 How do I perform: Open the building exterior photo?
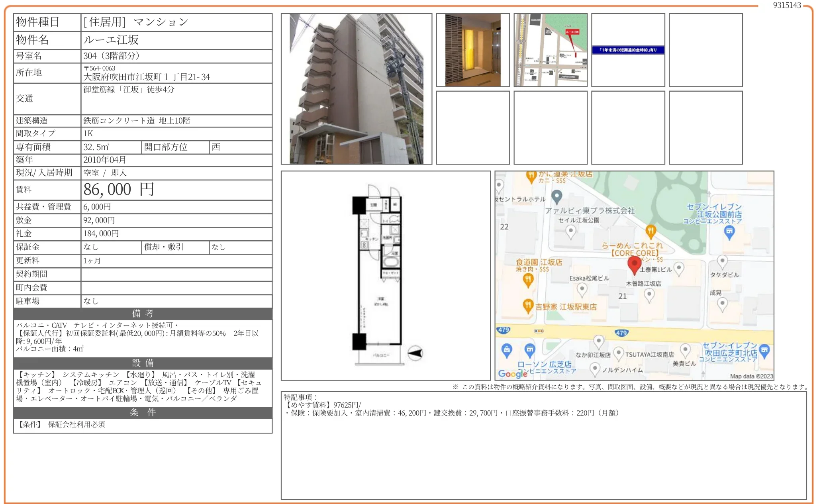point(356,88)
